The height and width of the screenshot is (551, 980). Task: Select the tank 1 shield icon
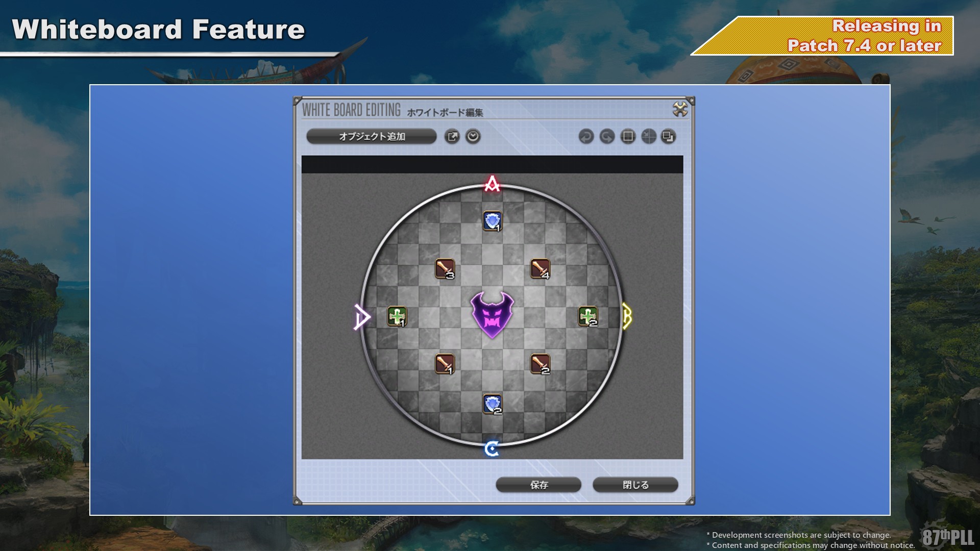(492, 221)
